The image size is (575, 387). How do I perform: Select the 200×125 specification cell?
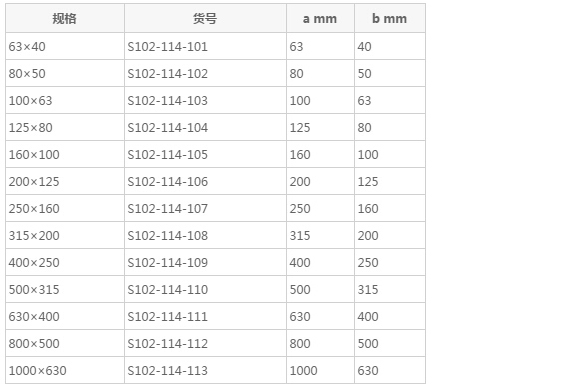65,181
